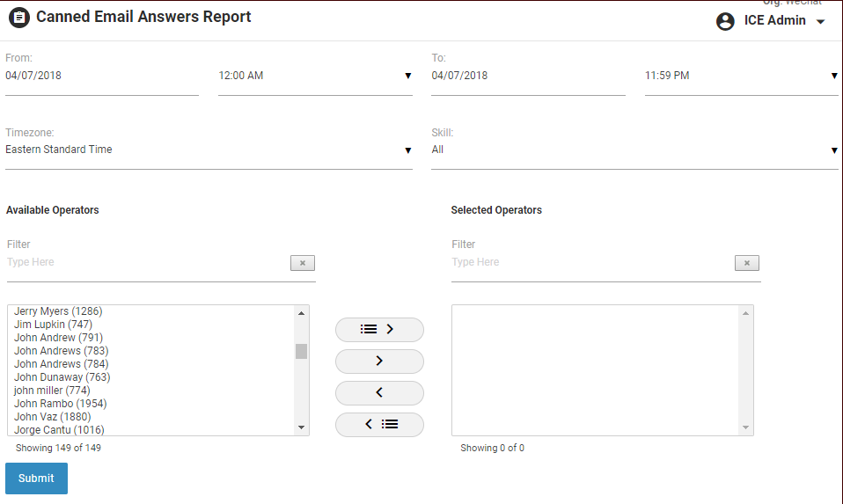Open the ICE Admin account menu
This screenshot has width=843, height=504.
click(x=820, y=22)
